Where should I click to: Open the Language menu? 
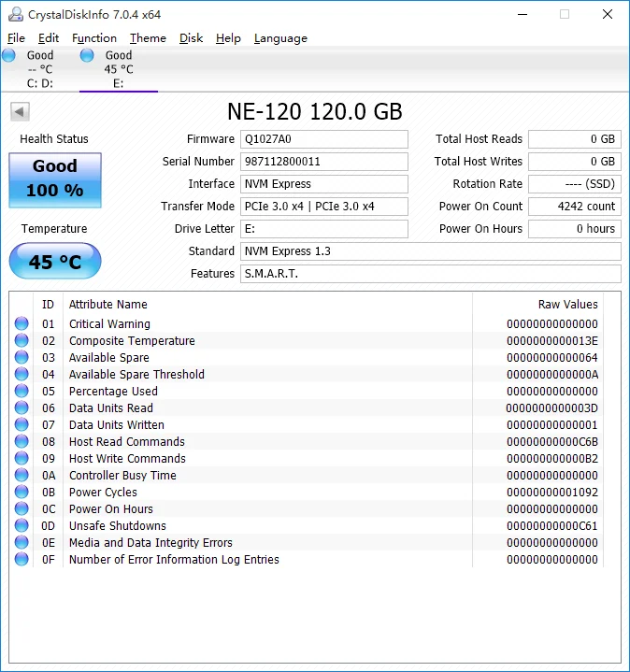(280, 38)
